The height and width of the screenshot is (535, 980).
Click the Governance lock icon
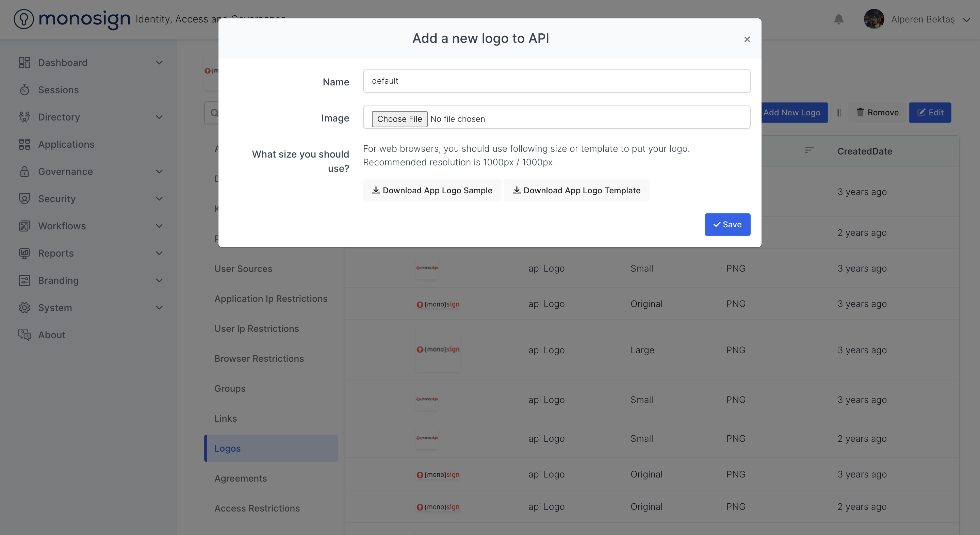[24, 172]
